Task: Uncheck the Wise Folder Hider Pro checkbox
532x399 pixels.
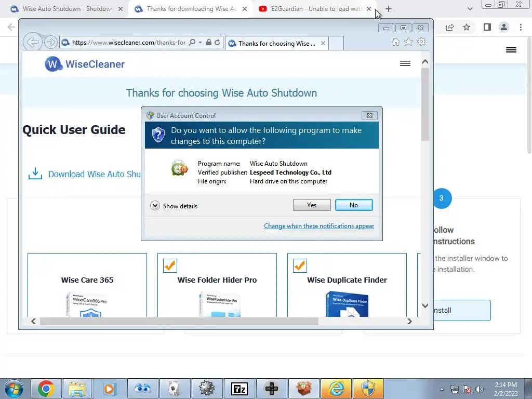Action: (170, 265)
